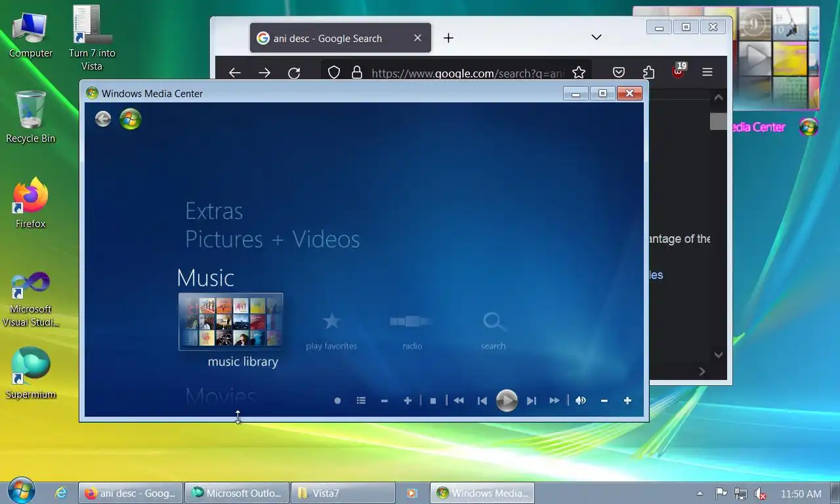Launch Firefox from the desktop
The height and width of the screenshot is (504, 840).
pos(31,203)
